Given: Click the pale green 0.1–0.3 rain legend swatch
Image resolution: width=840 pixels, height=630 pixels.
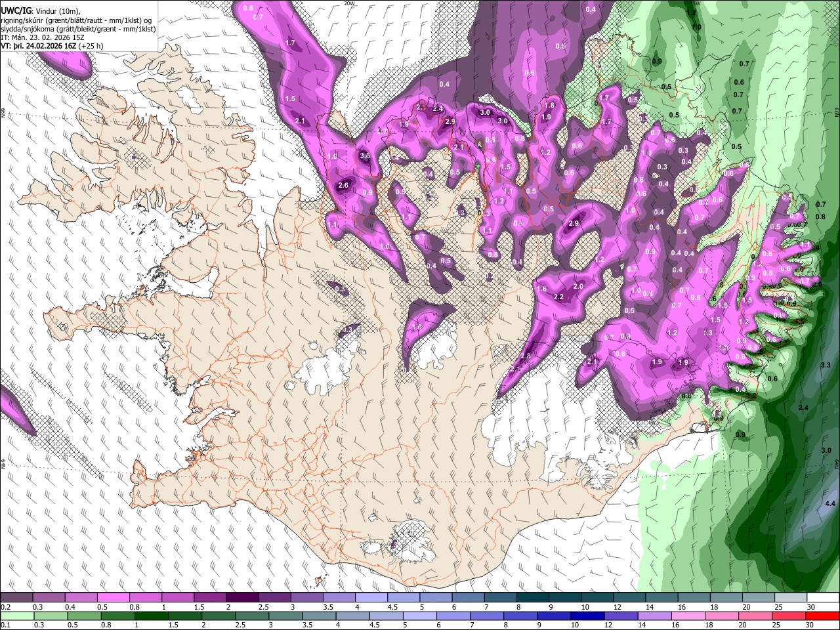Looking at the screenshot, I should point(16,616).
